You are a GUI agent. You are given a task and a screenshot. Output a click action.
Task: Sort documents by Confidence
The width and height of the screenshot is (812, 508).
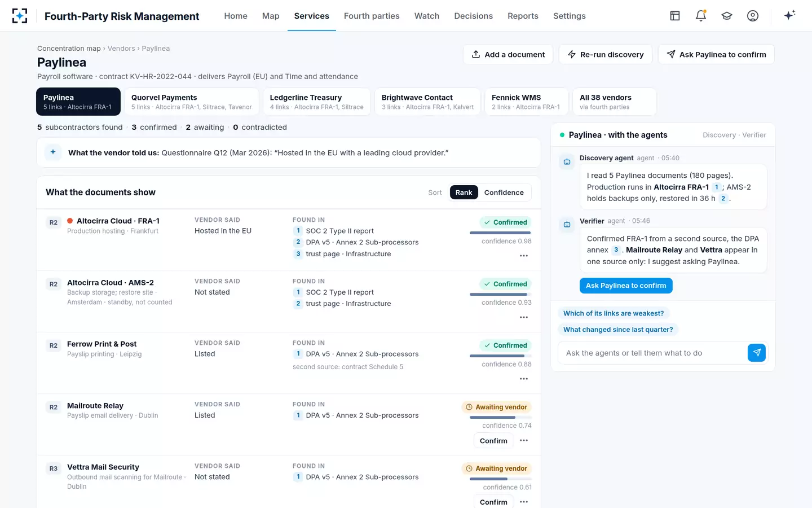504,192
